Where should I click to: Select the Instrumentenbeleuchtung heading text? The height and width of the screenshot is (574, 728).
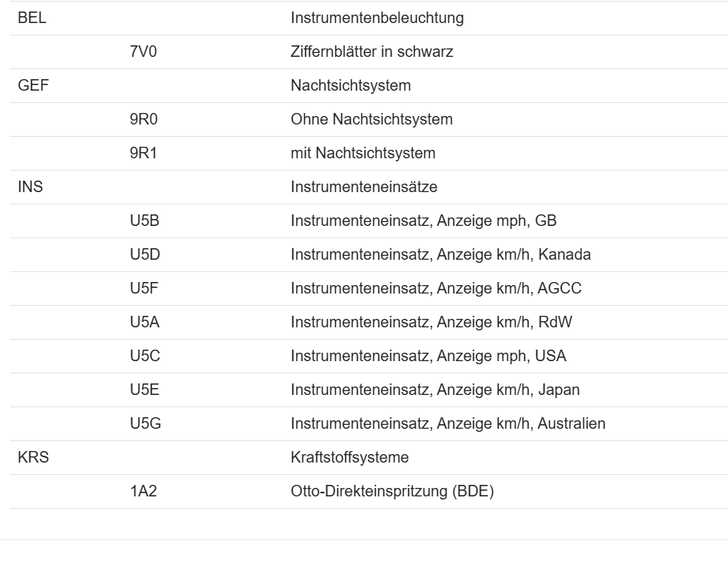point(377,18)
